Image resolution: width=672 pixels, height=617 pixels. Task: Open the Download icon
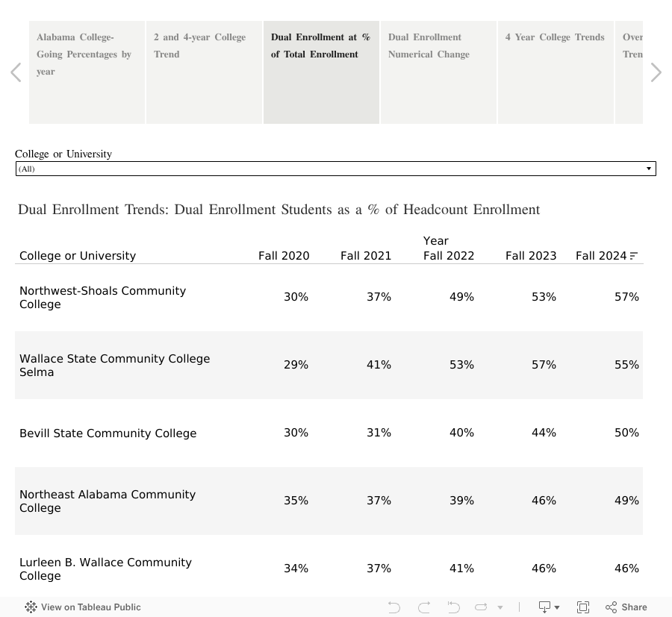544,607
